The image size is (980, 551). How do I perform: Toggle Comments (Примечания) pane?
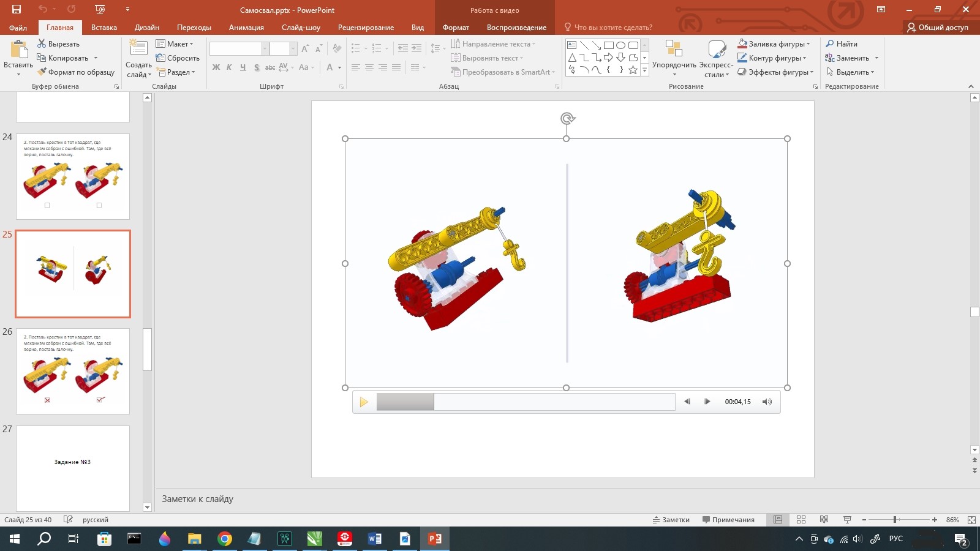pyautogui.click(x=728, y=520)
